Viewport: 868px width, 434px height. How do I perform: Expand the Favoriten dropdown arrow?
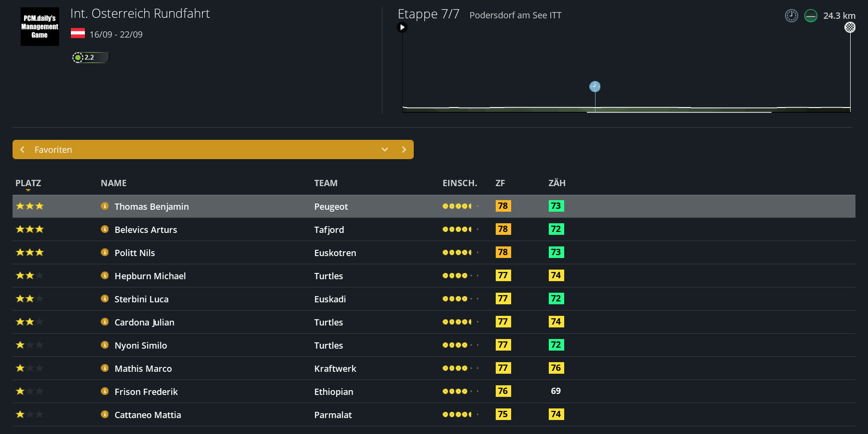384,149
